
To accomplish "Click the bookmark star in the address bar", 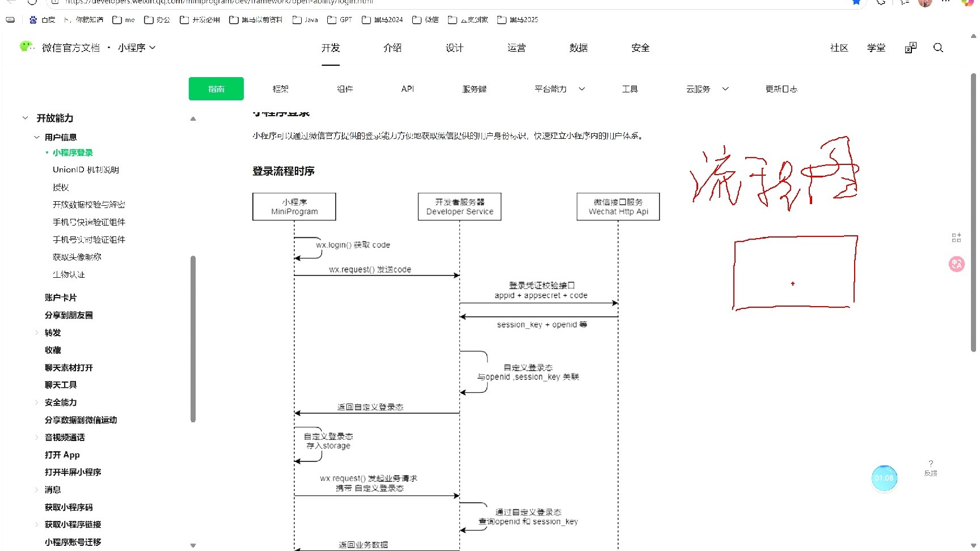I will point(856,2).
